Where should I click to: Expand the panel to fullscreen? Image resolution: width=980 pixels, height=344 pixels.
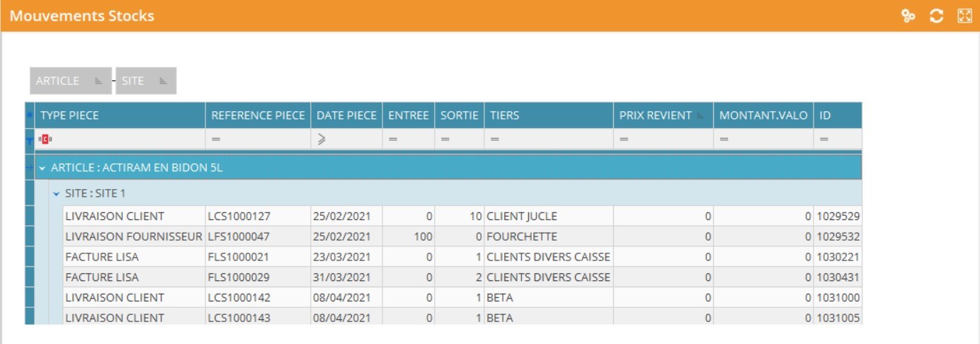964,16
